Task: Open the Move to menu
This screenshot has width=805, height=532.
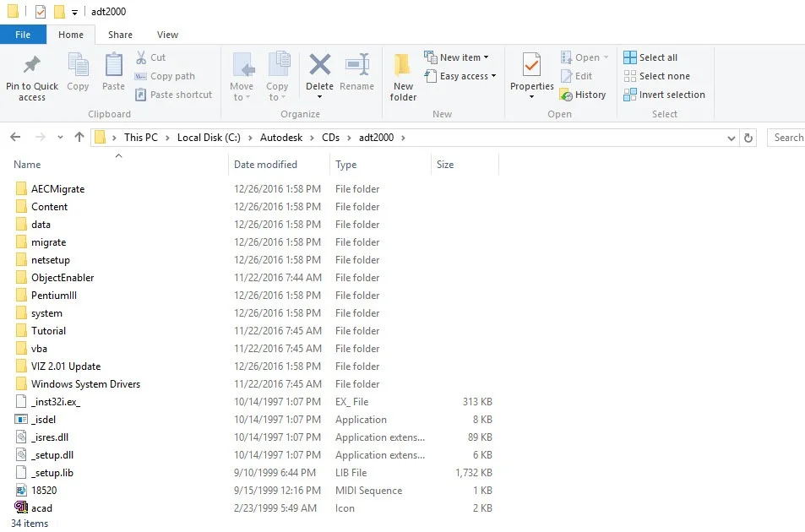Action: click(x=242, y=77)
